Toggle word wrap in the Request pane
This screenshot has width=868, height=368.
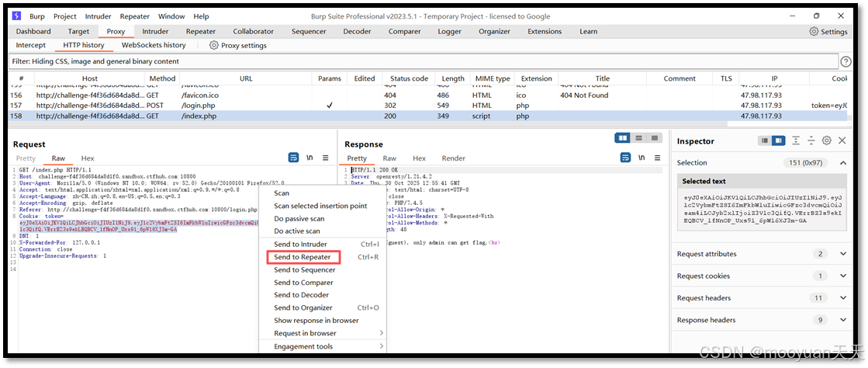coord(293,158)
